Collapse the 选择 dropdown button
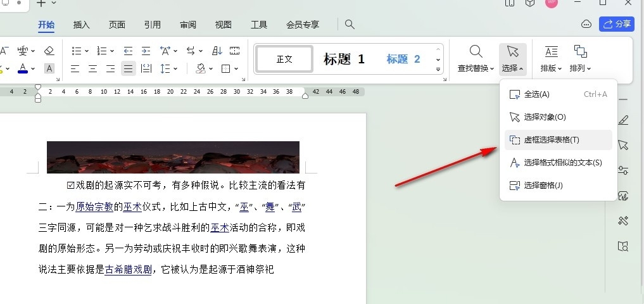 pyautogui.click(x=512, y=59)
